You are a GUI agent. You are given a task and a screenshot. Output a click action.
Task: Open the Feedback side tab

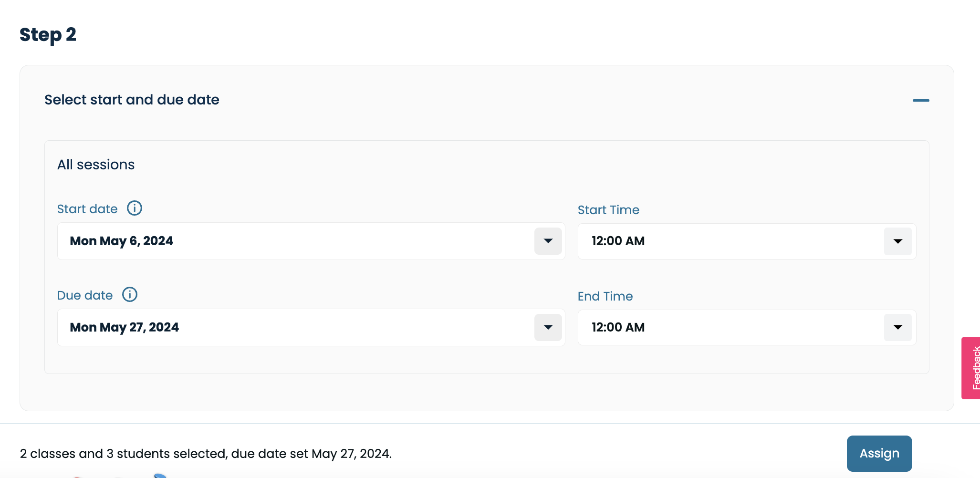pos(971,368)
